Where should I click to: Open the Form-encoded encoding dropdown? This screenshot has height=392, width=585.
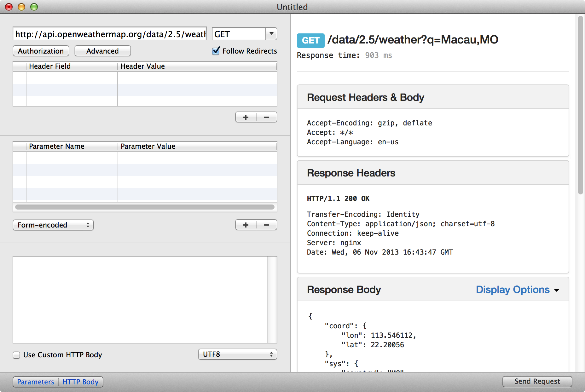click(x=53, y=225)
